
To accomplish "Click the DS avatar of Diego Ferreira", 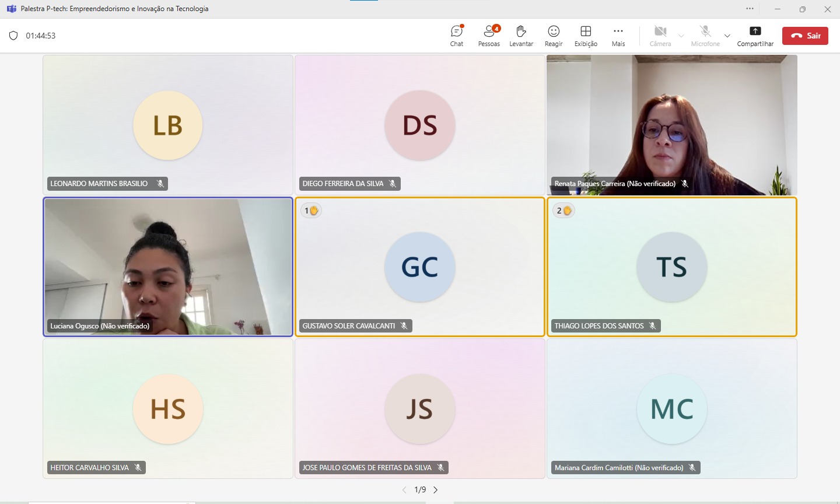I will click(420, 125).
